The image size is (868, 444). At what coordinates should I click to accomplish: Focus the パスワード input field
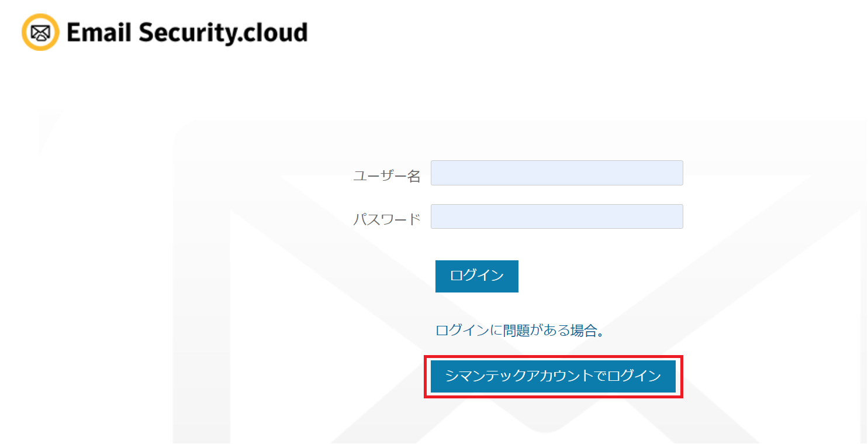pos(556,216)
